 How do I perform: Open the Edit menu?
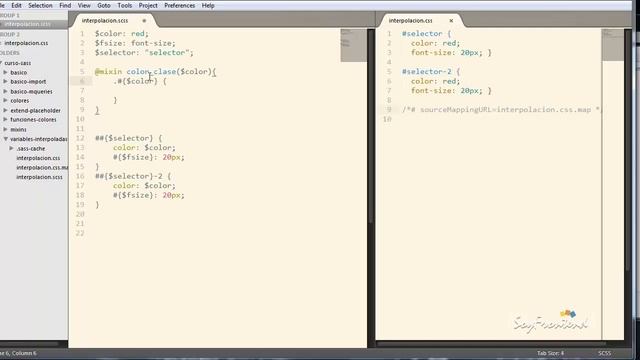coord(17,6)
